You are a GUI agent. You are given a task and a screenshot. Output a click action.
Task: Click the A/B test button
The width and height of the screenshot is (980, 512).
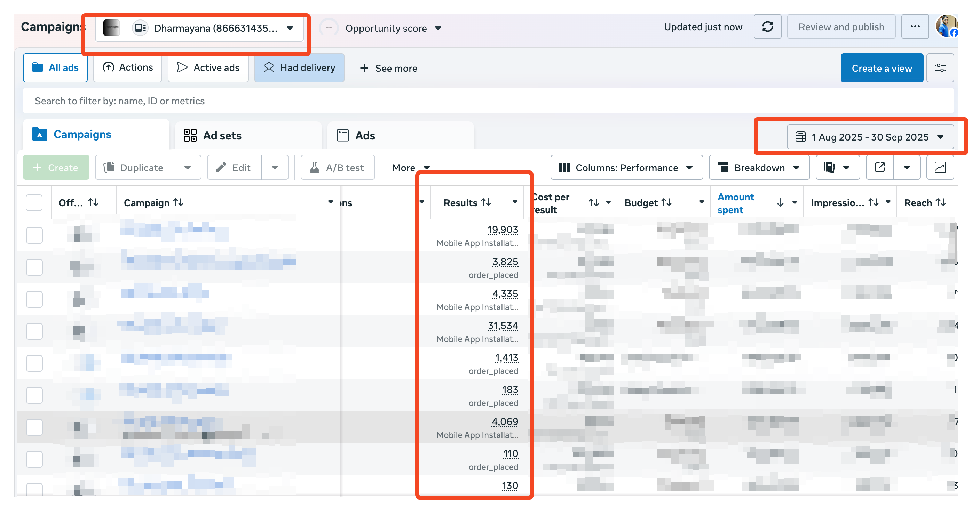(x=338, y=167)
